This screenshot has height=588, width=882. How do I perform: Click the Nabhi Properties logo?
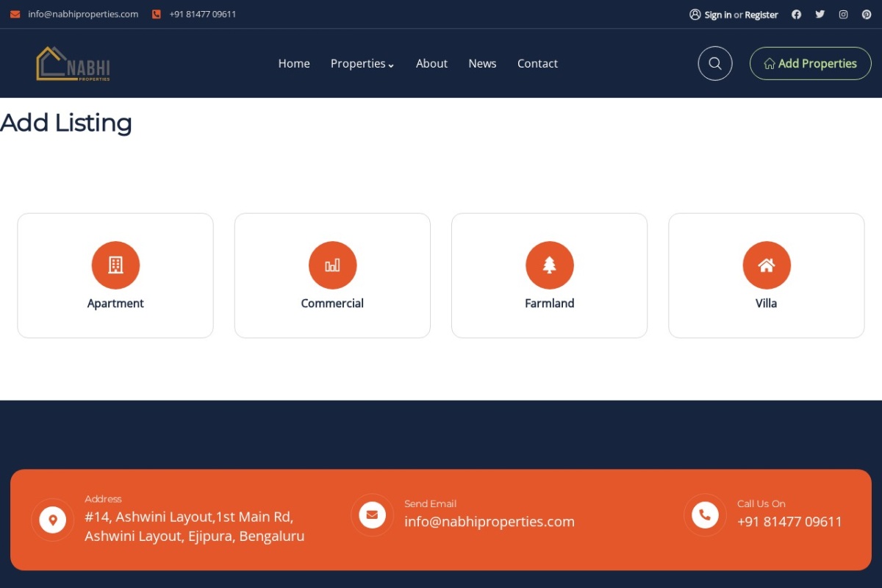point(73,64)
